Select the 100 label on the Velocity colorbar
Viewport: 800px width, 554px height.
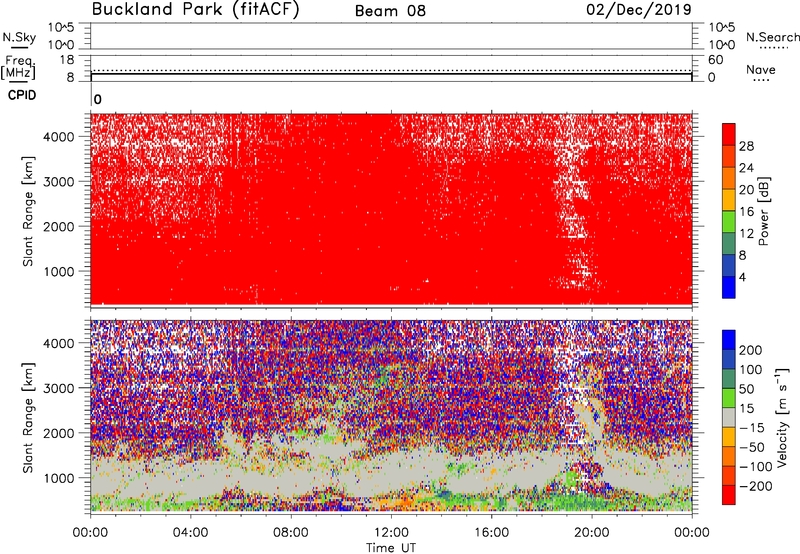[751, 370]
